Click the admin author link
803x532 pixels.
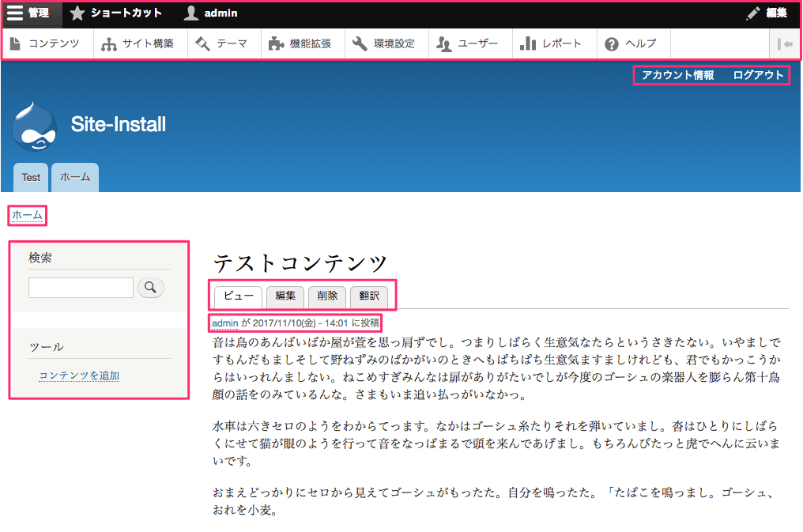click(225, 323)
